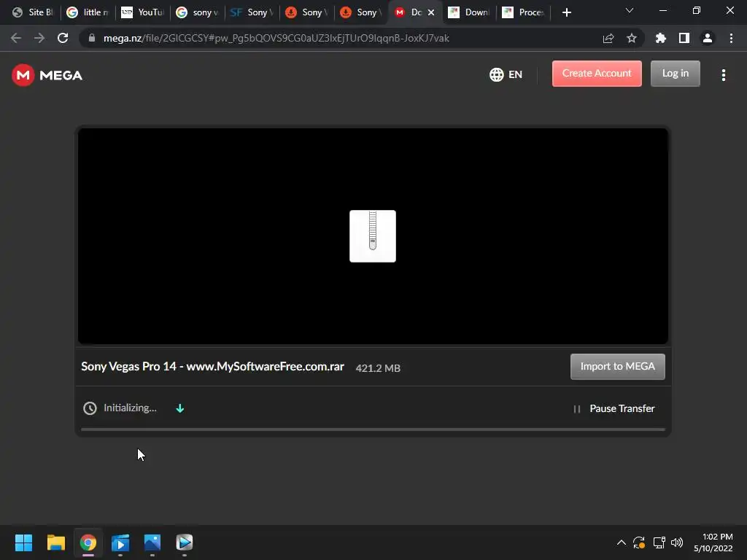Open the clock showing 1:02 PM
The width and height of the screenshot is (747, 560).
713,542
